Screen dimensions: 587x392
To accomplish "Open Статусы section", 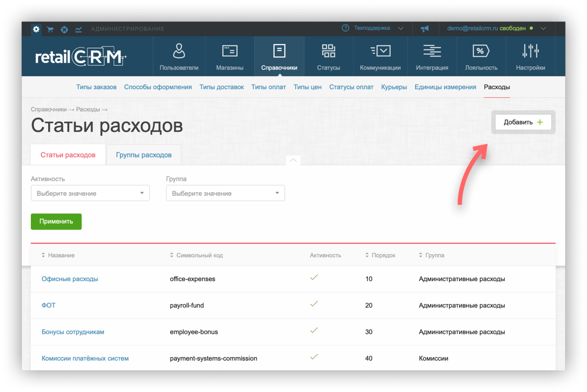I will [x=328, y=57].
